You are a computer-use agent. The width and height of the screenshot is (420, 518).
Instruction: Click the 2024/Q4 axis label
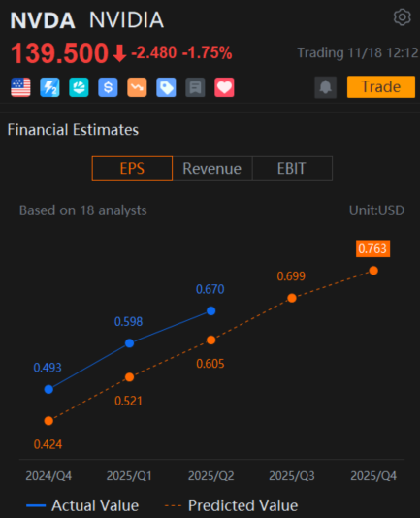pyautogui.click(x=48, y=476)
